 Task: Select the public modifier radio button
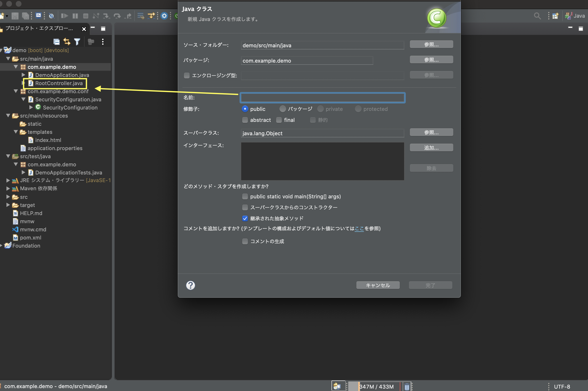tap(245, 109)
